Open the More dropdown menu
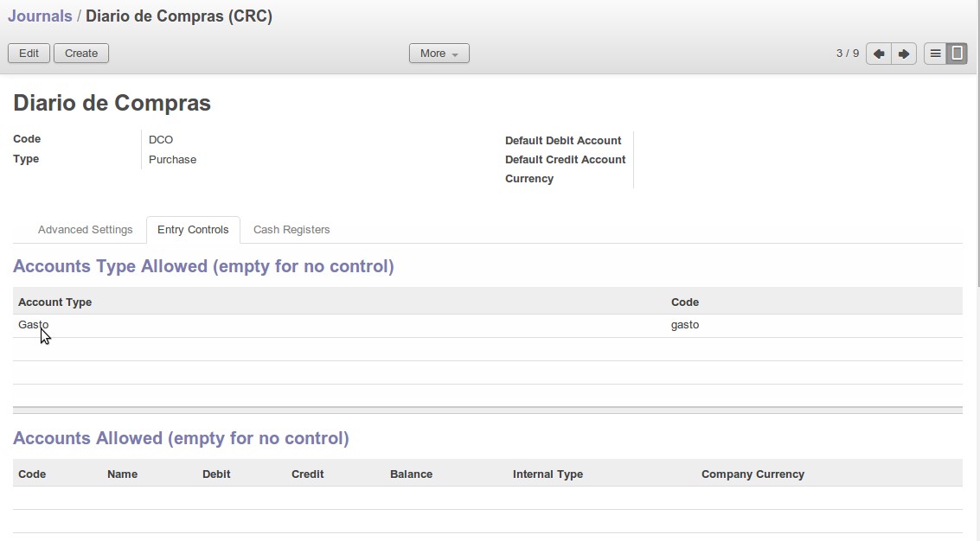The height and width of the screenshot is (541, 980). 439,54
